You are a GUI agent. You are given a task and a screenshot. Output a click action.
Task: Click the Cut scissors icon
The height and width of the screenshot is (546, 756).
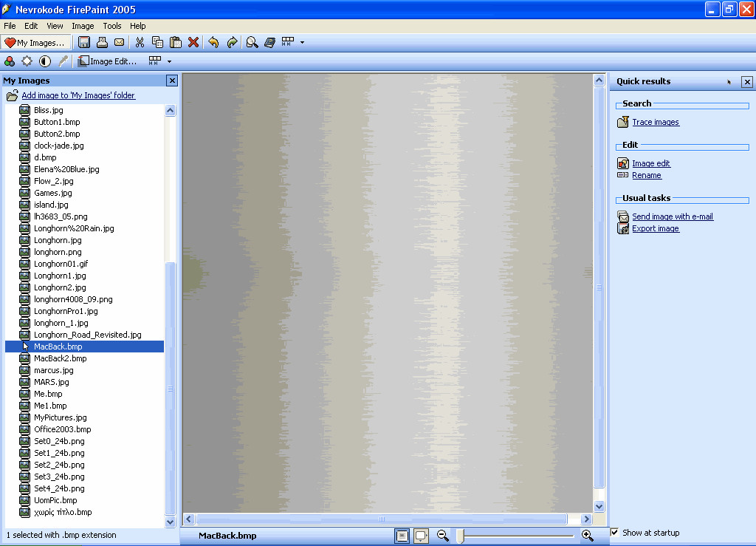140,42
